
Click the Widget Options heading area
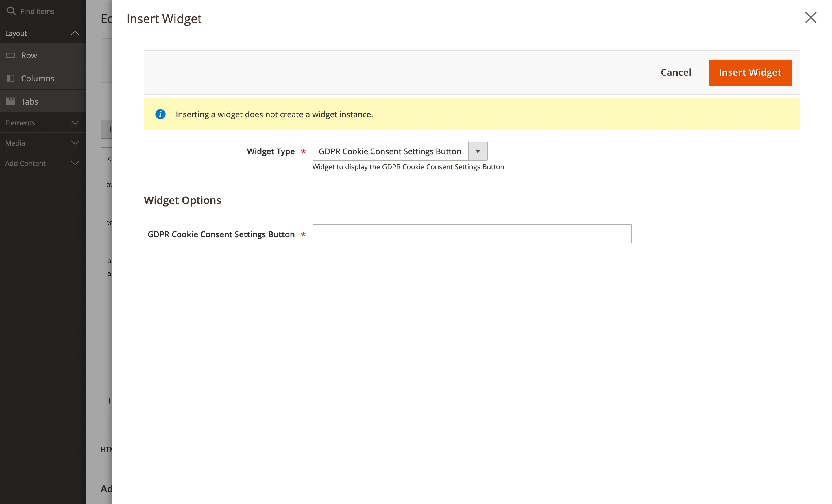tap(182, 200)
